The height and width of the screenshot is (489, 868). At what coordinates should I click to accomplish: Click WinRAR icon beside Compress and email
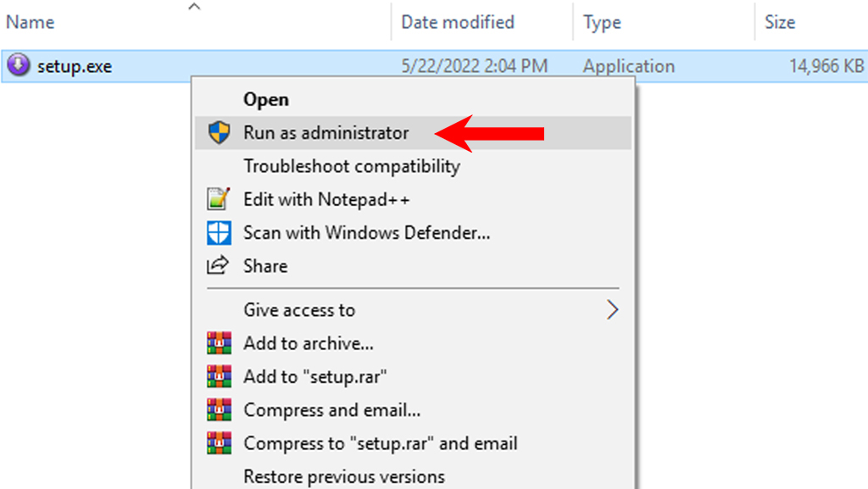click(220, 410)
